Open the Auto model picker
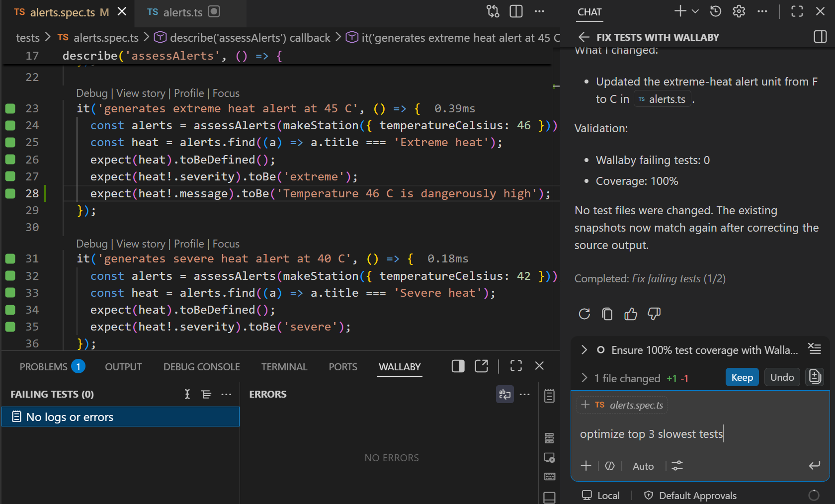This screenshot has height=504, width=835. click(643, 466)
